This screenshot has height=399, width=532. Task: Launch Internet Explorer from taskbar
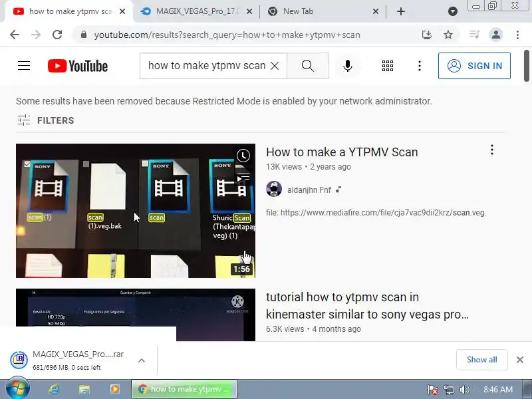click(54, 389)
